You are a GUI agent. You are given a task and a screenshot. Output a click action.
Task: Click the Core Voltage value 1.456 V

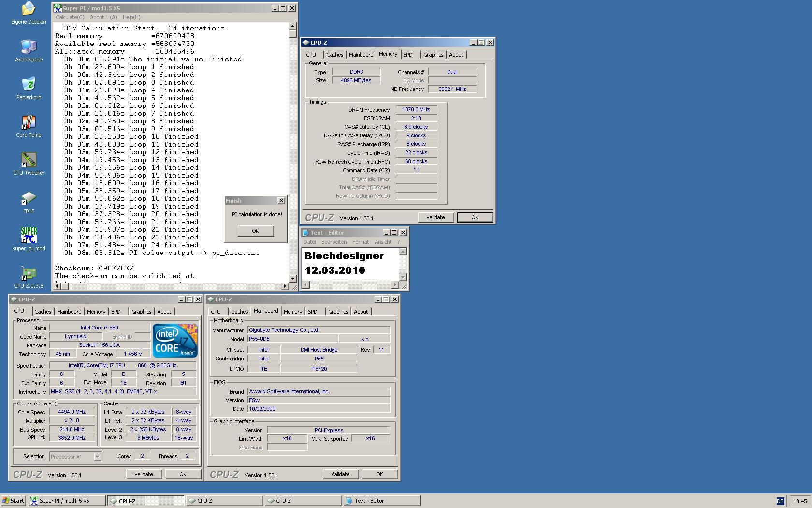pyautogui.click(x=132, y=354)
